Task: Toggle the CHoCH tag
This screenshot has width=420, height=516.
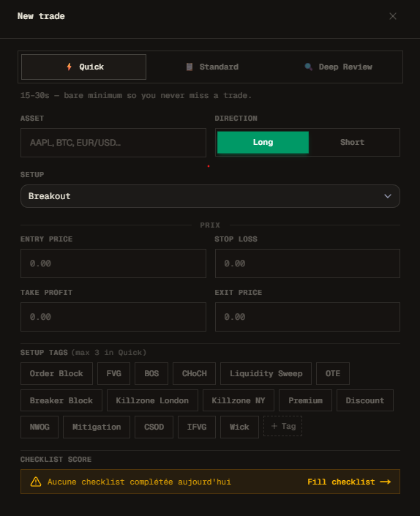Action: point(194,373)
